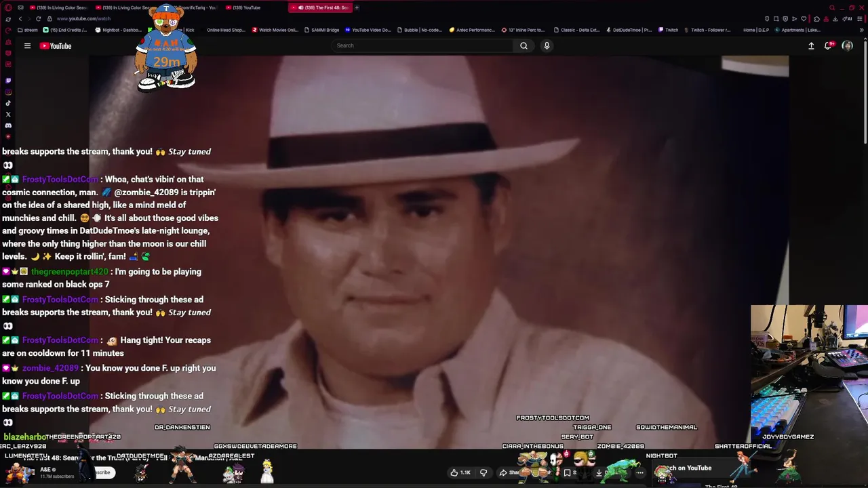
Task: Open Instagram in the Opera sidebar
Action: [8, 92]
